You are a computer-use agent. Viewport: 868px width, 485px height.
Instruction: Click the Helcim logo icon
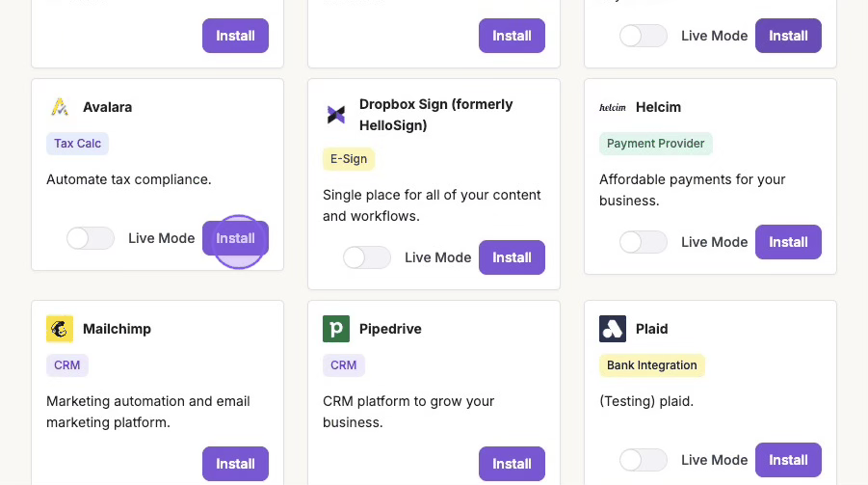[x=613, y=107]
